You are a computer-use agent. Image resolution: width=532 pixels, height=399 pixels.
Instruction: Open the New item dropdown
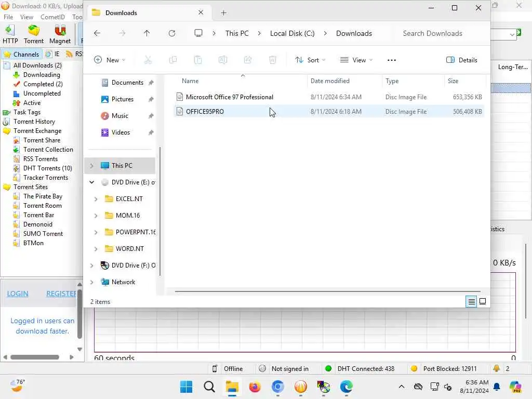click(x=110, y=60)
